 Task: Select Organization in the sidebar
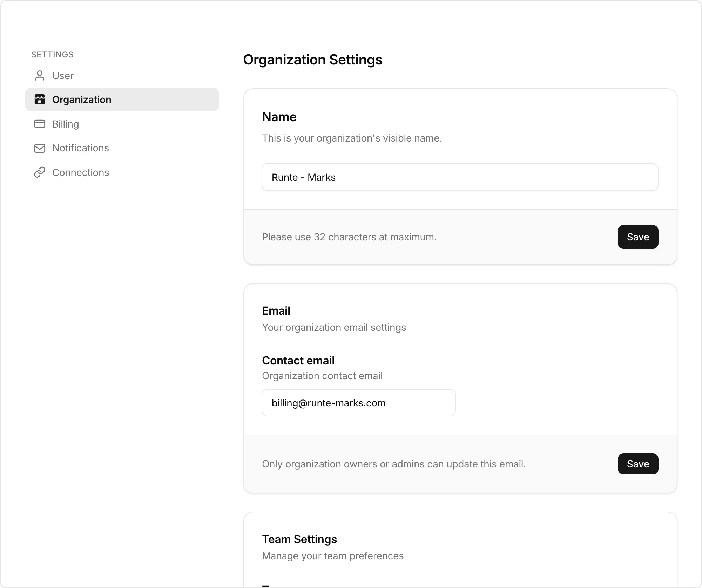coord(122,100)
